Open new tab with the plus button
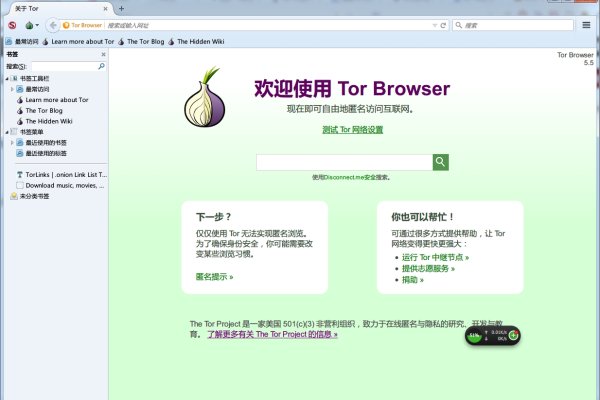This screenshot has height=400, width=600. 121,8
